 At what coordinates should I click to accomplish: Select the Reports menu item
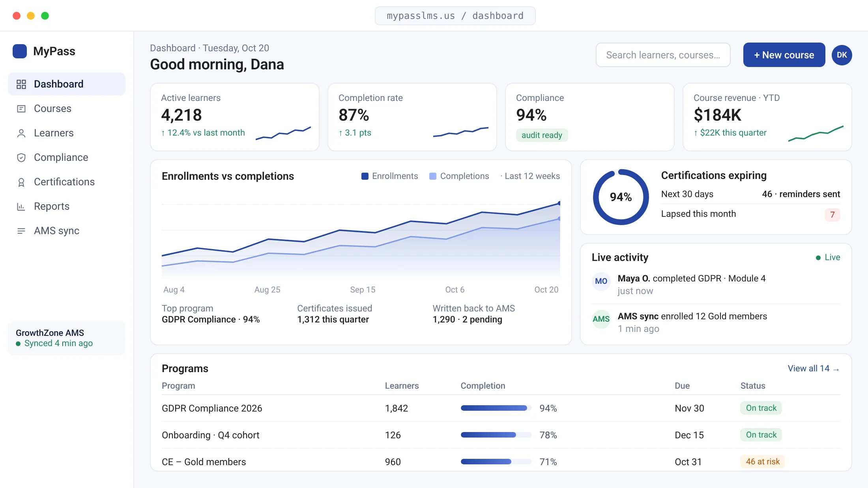point(67,206)
